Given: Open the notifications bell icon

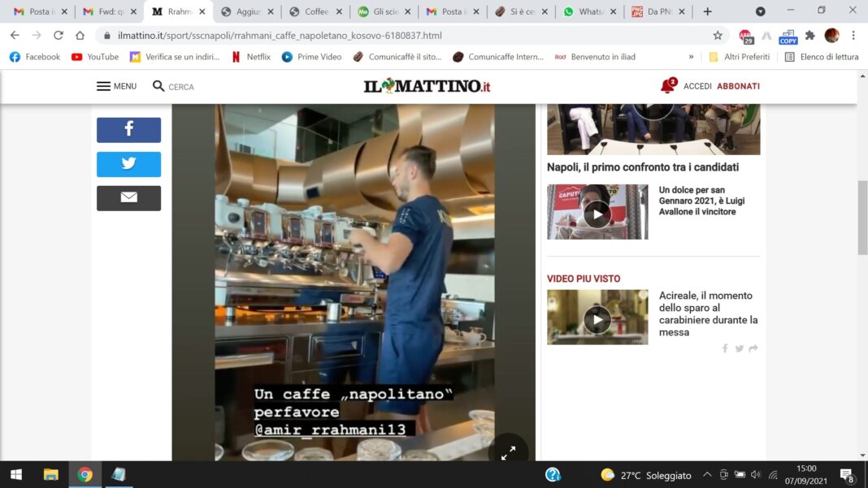Looking at the screenshot, I should pos(668,86).
